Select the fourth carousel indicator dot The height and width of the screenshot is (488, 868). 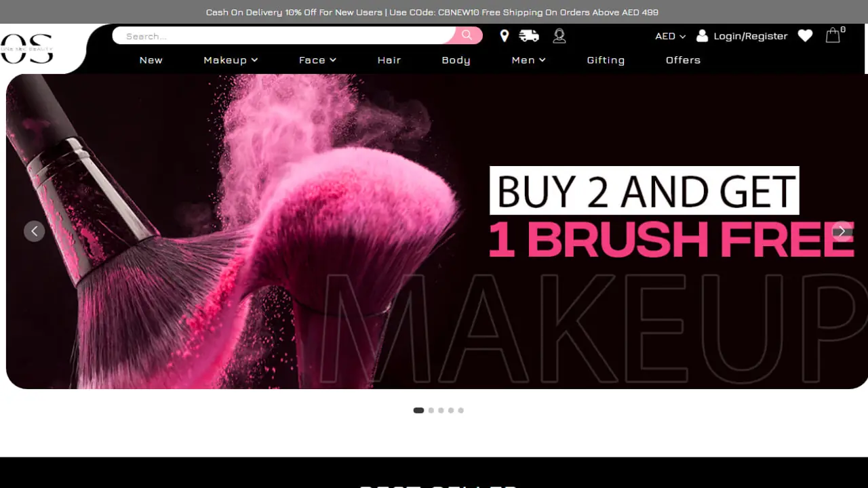tap(451, 410)
